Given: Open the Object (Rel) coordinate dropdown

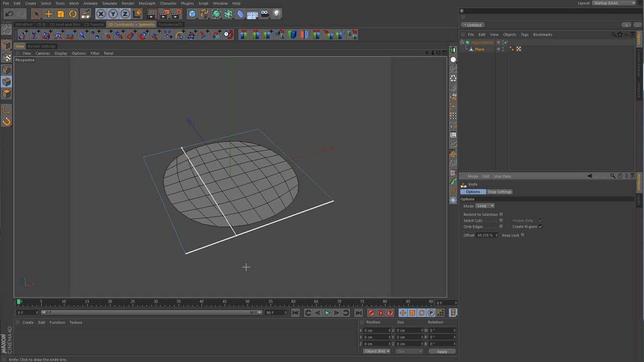Looking at the screenshot, I should pyautogui.click(x=377, y=351).
